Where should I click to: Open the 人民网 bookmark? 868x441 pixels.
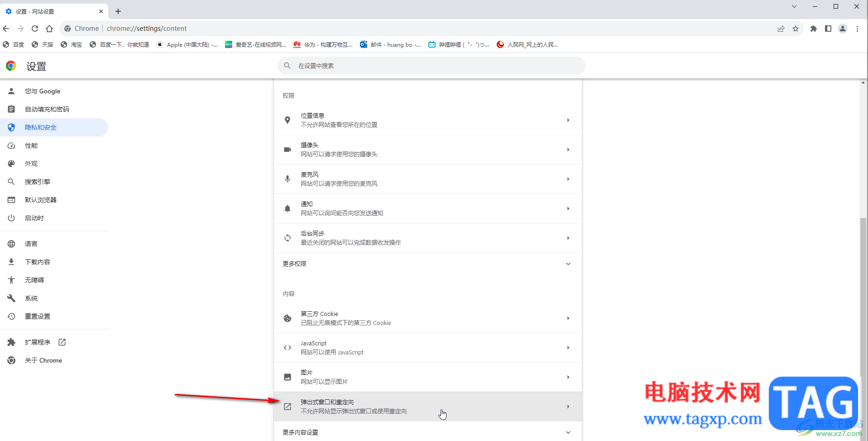528,44
